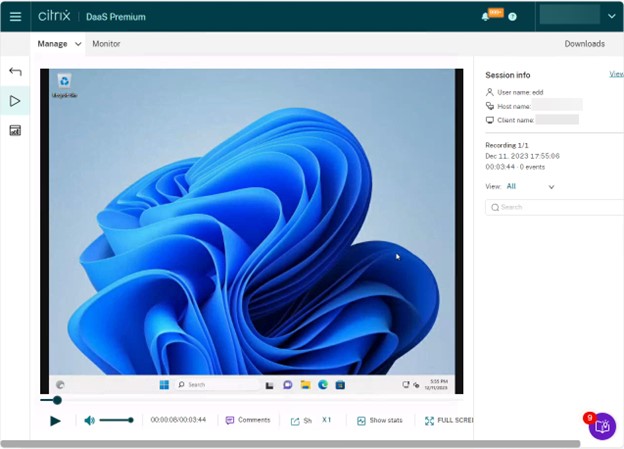The height and width of the screenshot is (449, 624).
Task: Click the Edge browser icon in recording
Action: click(323, 385)
